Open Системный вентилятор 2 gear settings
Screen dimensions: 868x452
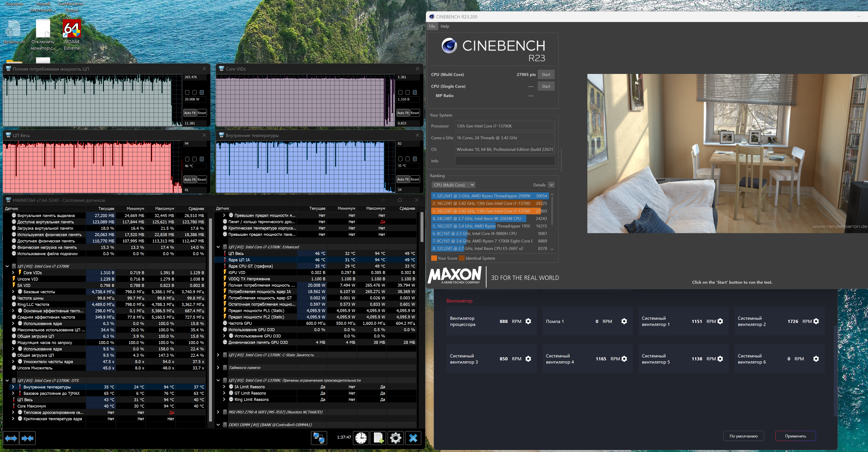tap(816, 321)
